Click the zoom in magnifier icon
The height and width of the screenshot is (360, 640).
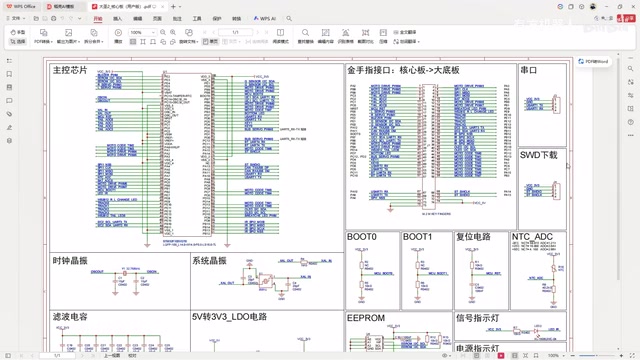click(173, 32)
